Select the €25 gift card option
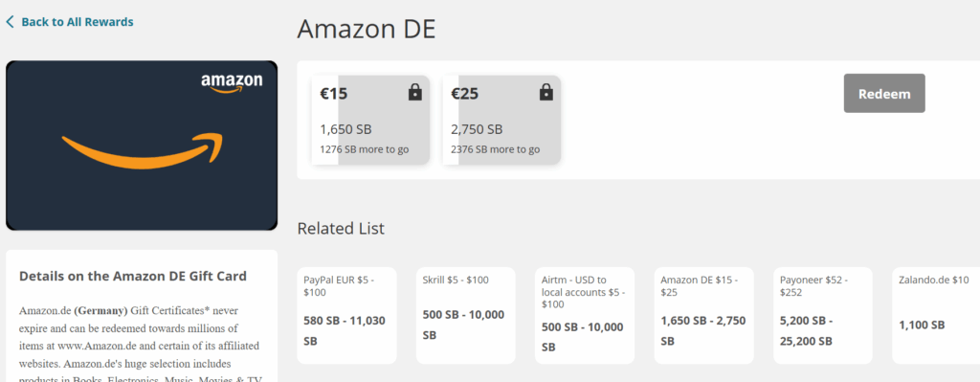This screenshot has width=980, height=382. tap(501, 120)
